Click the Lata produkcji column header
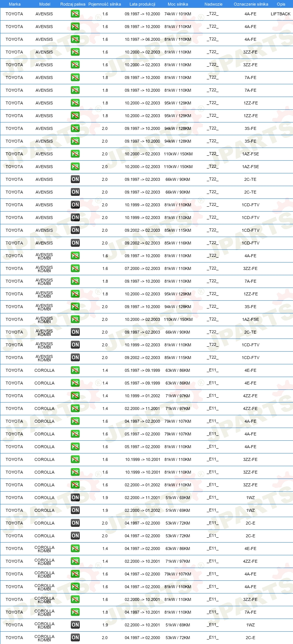The width and height of the screenshot is (293, 644). pos(142,4)
